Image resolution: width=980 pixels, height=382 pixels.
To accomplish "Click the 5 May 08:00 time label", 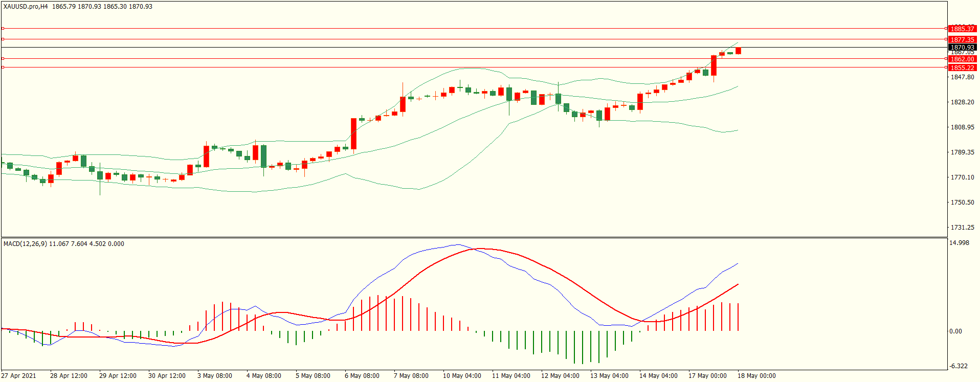I will (313, 376).
